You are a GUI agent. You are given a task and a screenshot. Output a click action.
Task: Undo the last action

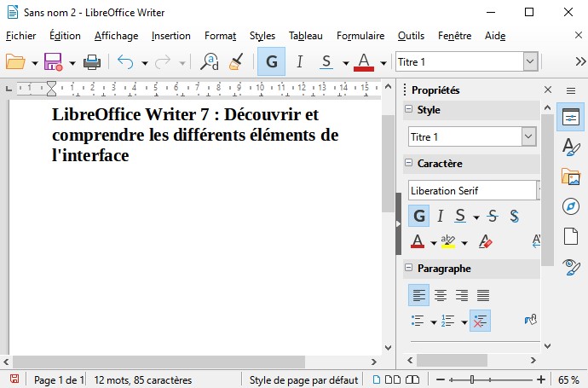pos(125,62)
